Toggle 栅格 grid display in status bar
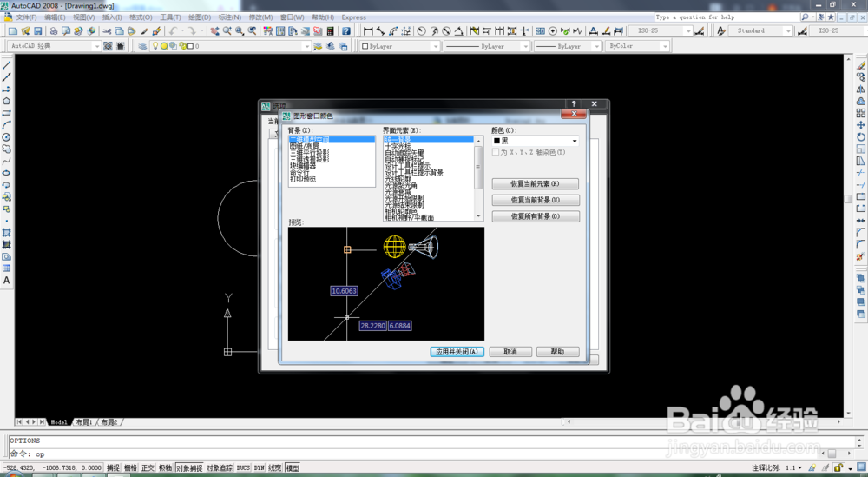This screenshot has height=477, width=868. click(x=130, y=468)
